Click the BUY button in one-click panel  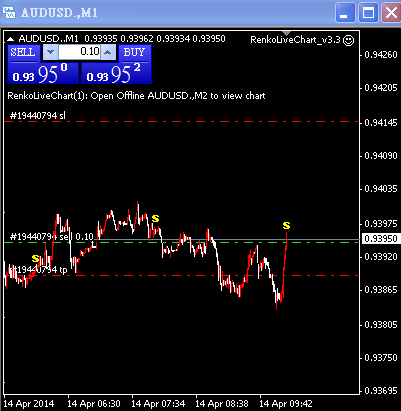135,53
